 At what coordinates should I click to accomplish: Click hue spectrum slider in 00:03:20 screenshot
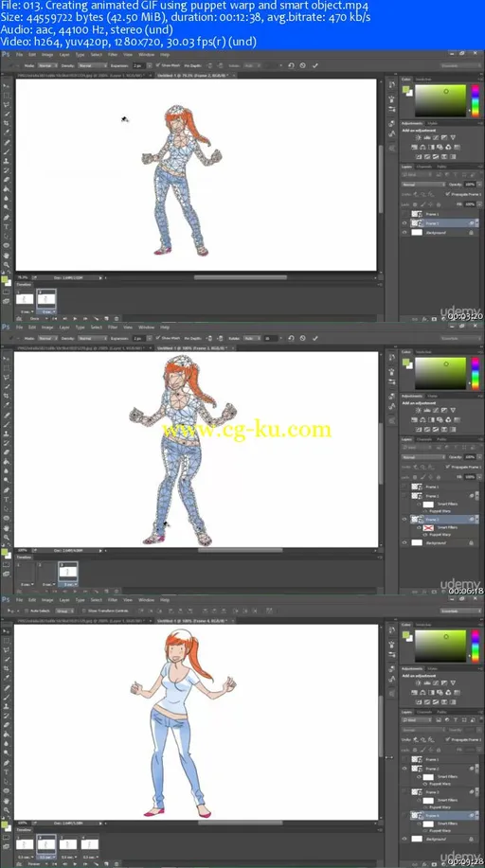tap(476, 100)
